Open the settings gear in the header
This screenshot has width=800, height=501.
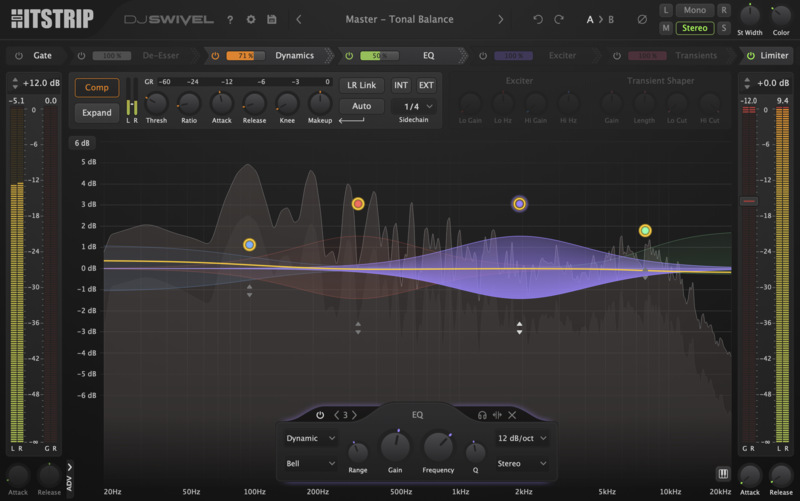click(x=250, y=19)
